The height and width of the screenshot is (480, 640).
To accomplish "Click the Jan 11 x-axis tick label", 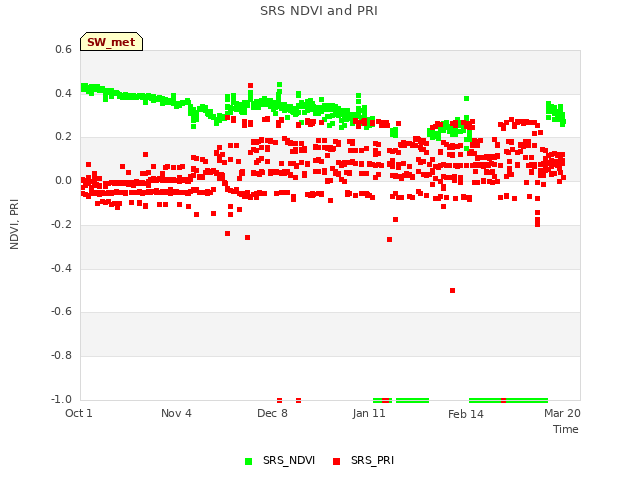I will pos(369,413).
